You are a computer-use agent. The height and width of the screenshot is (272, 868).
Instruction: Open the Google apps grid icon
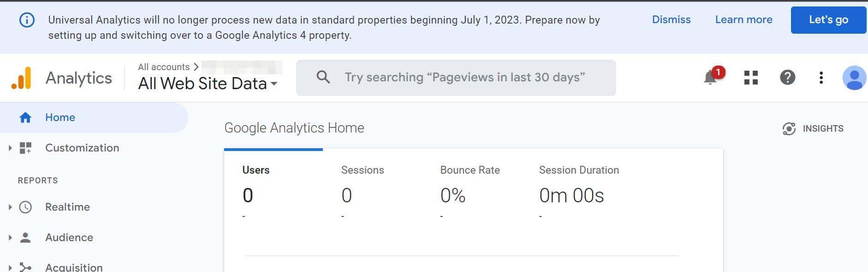tap(751, 78)
